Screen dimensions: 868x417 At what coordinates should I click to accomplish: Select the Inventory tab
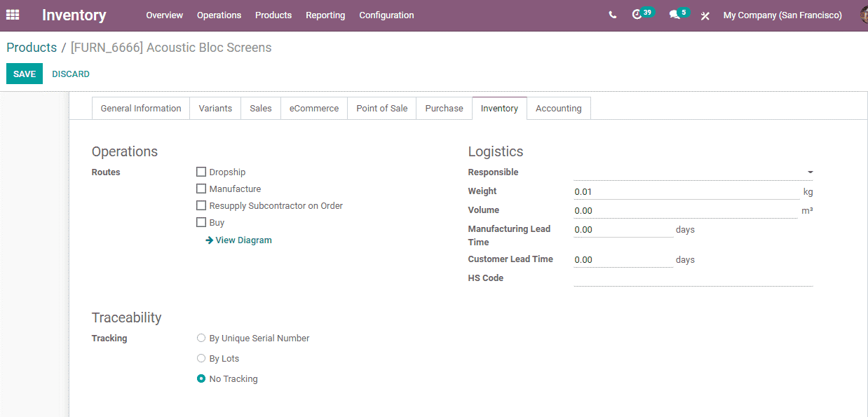pos(499,108)
